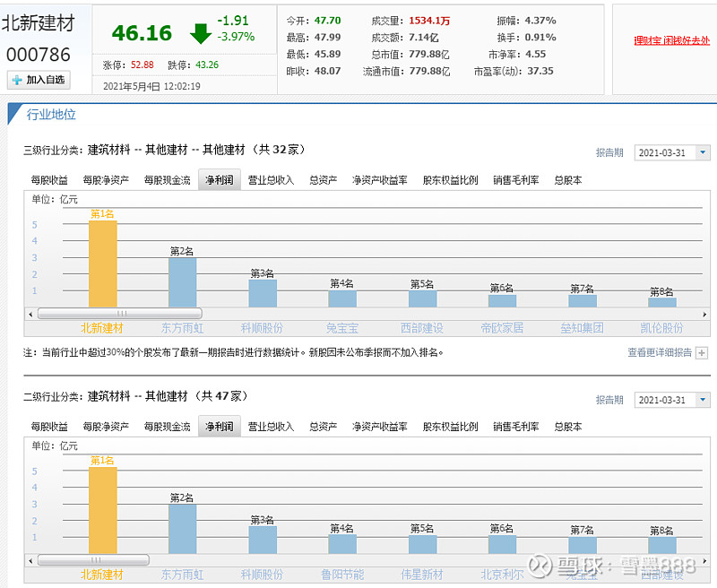
Task: Open report period dropdown in 二级行业 section
Action: point(703,400)
